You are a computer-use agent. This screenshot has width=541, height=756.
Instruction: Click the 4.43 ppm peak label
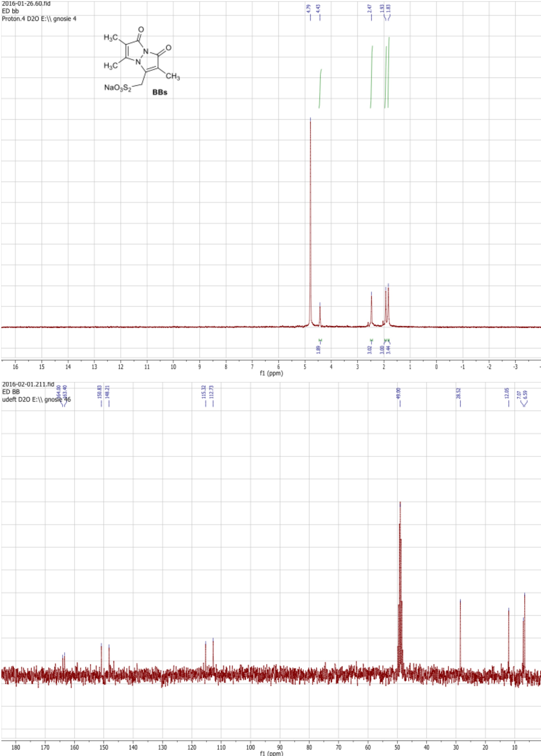point(318,9)
